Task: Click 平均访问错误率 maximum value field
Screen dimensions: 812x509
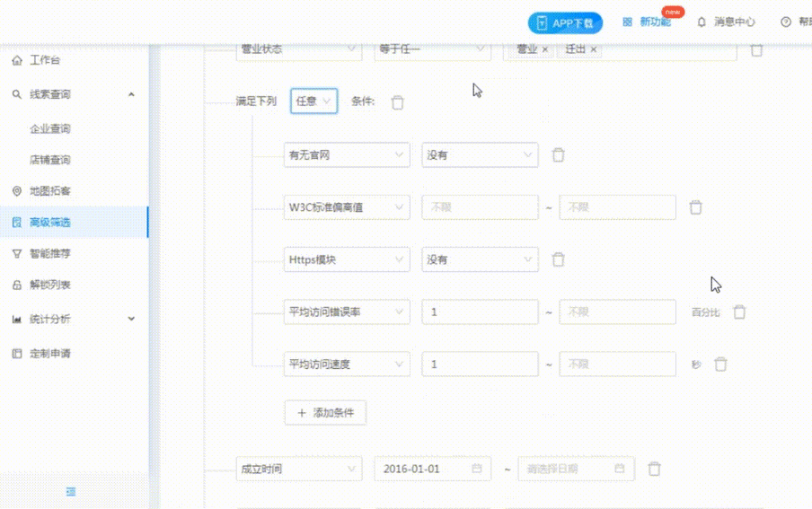Action: coord(617,312)
